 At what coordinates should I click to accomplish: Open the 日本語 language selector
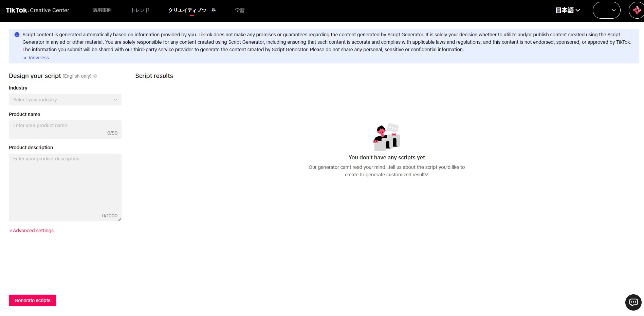tap(567, 10)
